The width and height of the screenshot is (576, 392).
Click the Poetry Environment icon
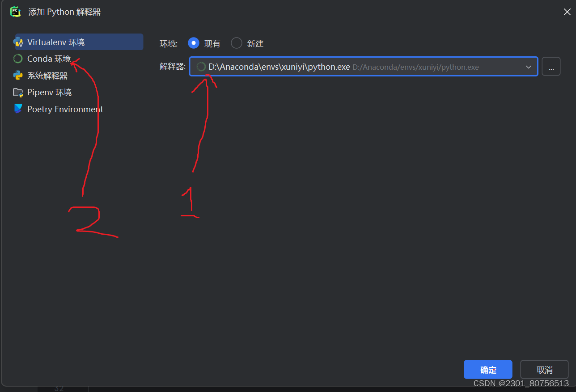[18, 109]
